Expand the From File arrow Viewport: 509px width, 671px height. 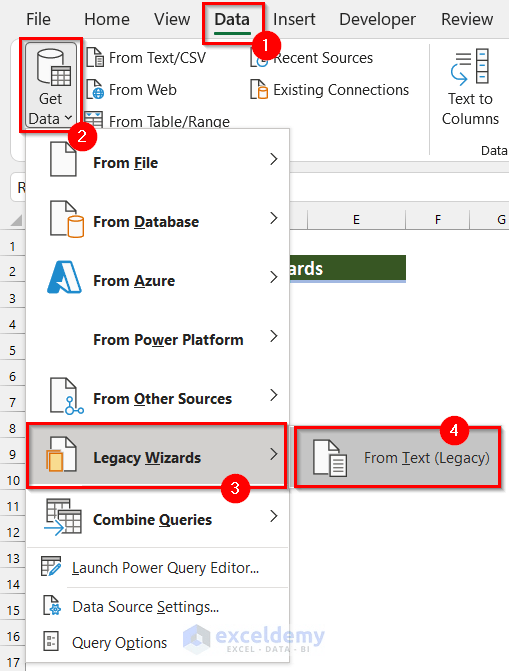(274, 159)
